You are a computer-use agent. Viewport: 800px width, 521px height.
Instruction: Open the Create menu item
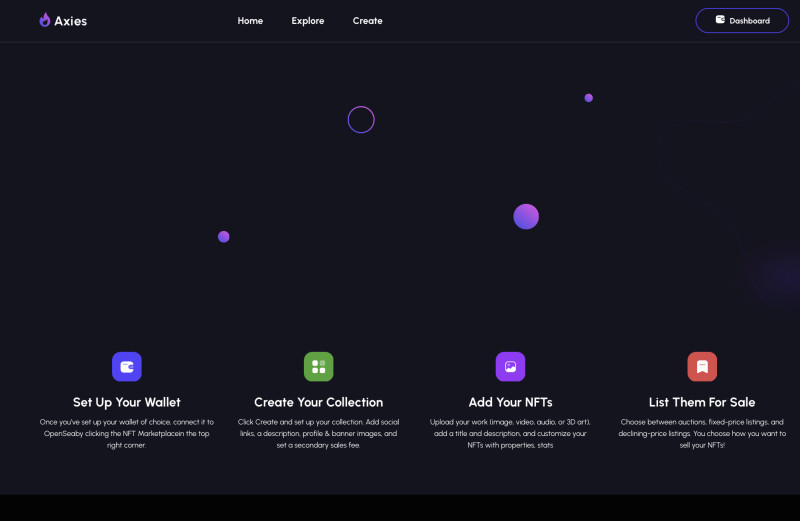367,21
